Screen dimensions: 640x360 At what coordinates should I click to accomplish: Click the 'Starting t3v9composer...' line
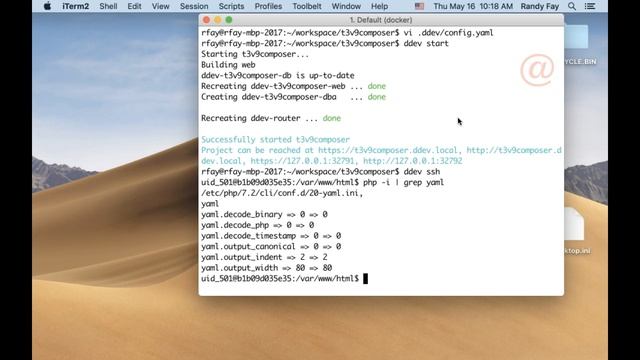255,54
